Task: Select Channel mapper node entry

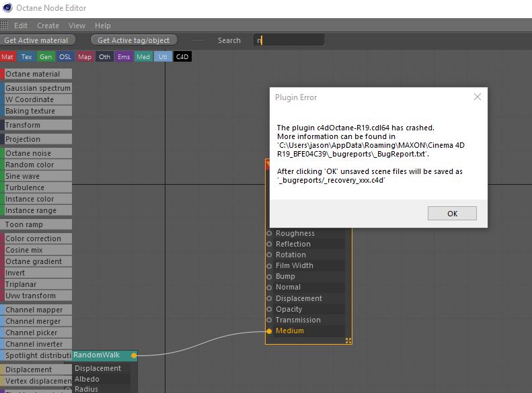Action: [36, 310]
